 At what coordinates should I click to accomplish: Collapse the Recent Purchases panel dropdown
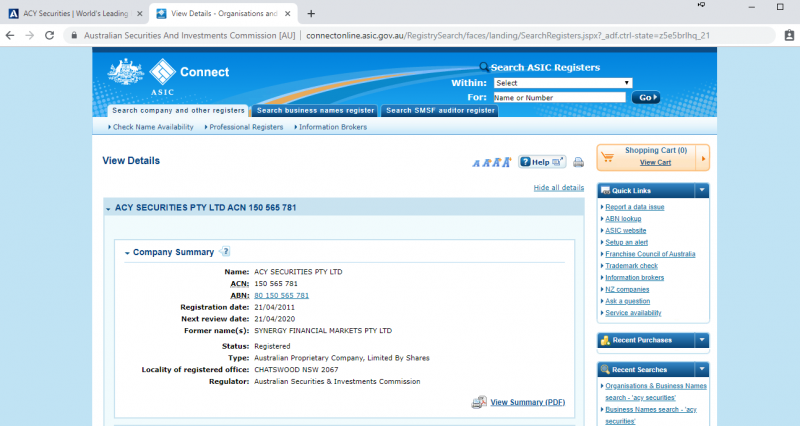pos(702,340)
